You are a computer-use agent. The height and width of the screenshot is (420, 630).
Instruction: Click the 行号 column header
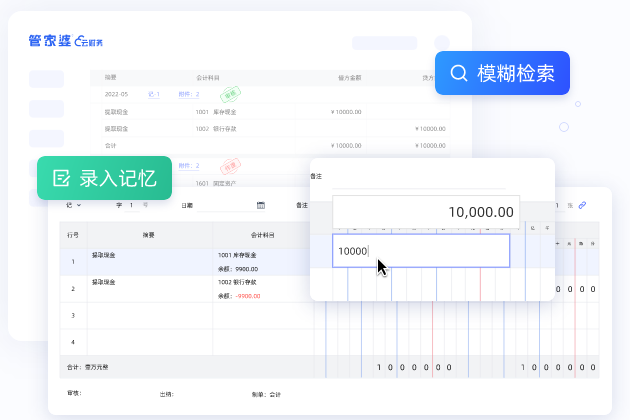(73, 235)
